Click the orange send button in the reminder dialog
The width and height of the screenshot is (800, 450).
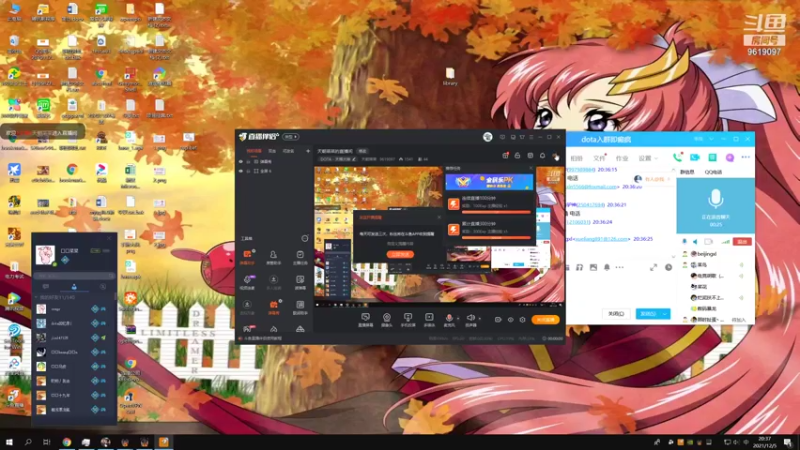pyautogui.click(x=400, y=254)
